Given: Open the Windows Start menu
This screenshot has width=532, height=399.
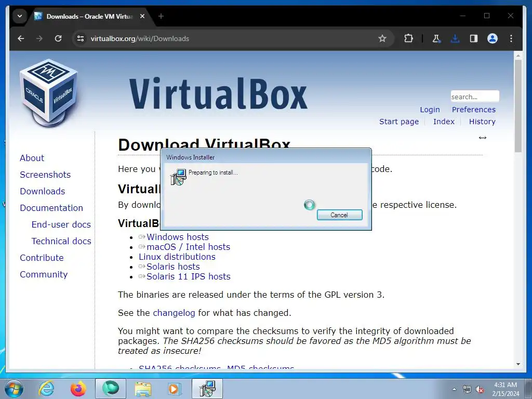Looking at the screenshot, I should pyautogui.click(x=14, y=389).
